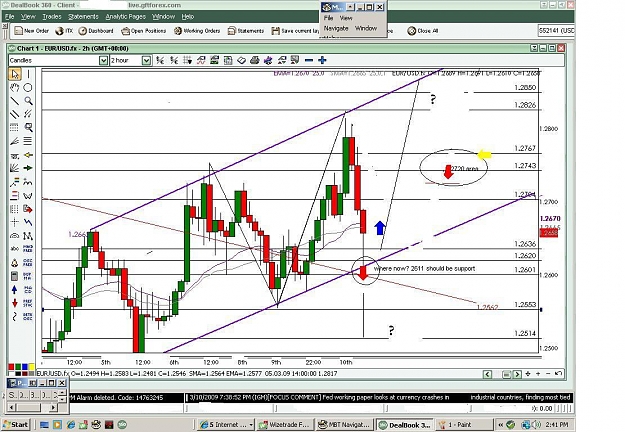Switch to Wizetrade taskbar window
Viewport: 625px width, 432px height.
pyautogui.click(x=284, y=425)
